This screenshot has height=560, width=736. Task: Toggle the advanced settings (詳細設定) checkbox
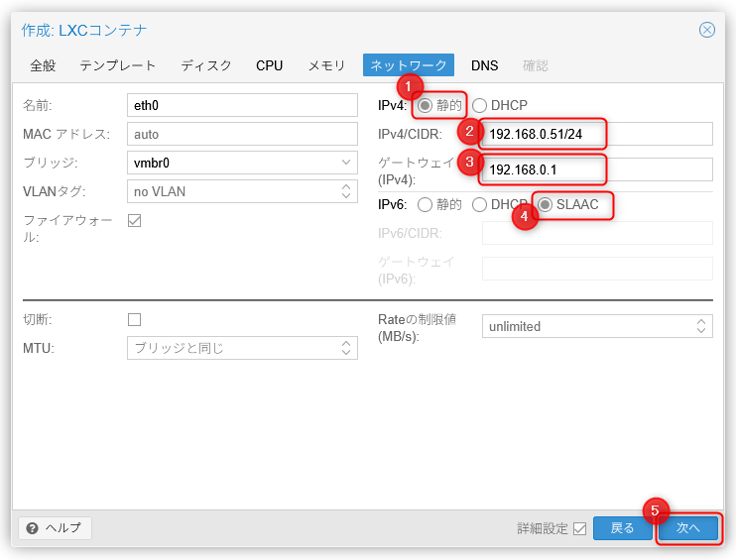point(579,528)
